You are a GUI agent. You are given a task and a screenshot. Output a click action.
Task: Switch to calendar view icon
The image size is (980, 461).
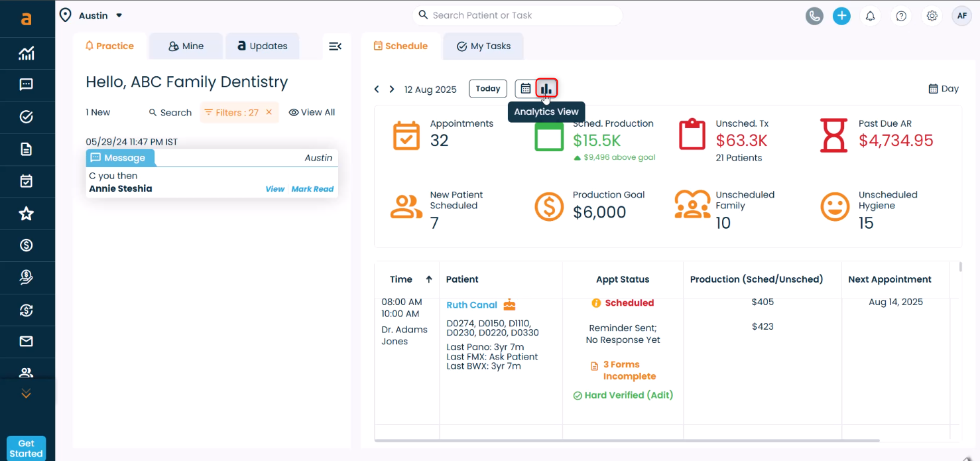click(x=525, y=88)
